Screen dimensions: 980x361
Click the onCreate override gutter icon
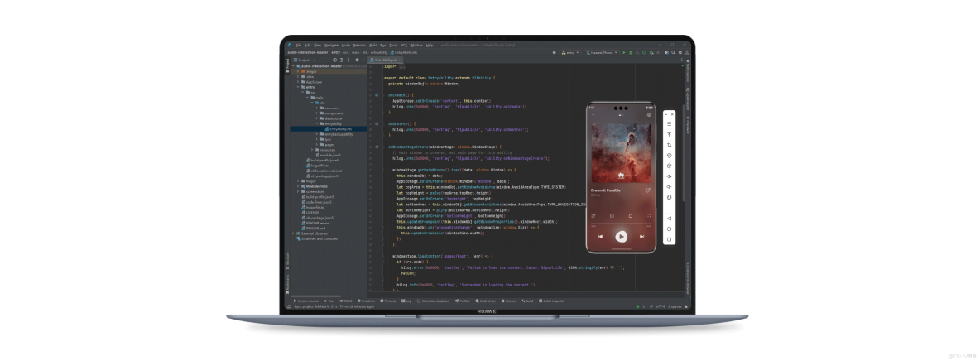coord(377,95)
